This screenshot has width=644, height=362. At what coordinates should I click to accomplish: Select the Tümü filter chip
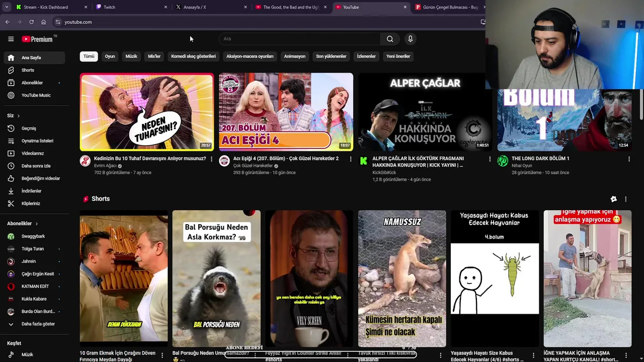(89, 56)
